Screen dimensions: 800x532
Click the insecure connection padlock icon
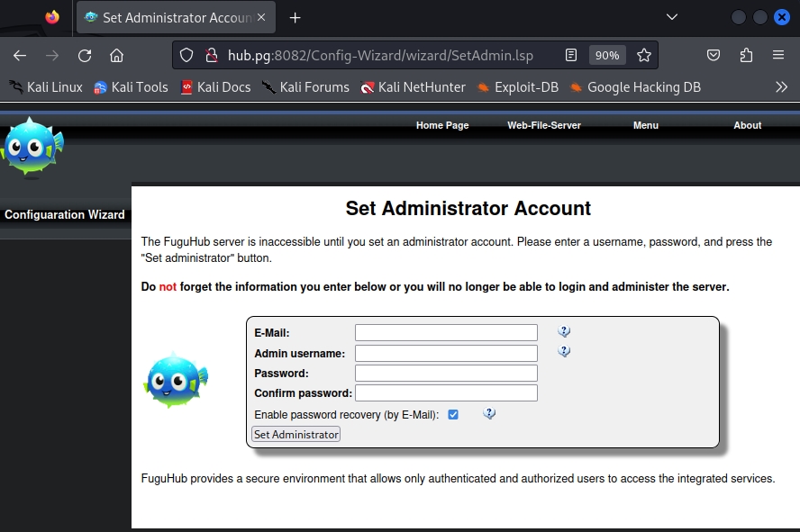(x=211, y=55)
